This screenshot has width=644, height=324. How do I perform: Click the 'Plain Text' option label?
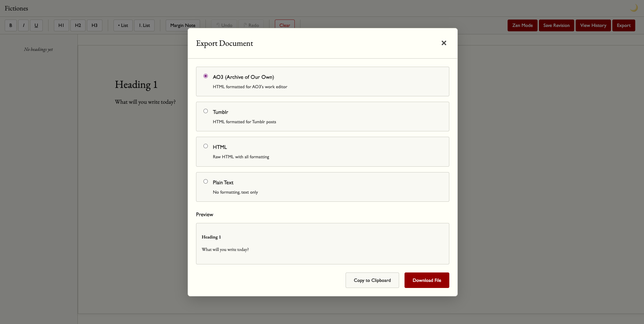point(223,183)
